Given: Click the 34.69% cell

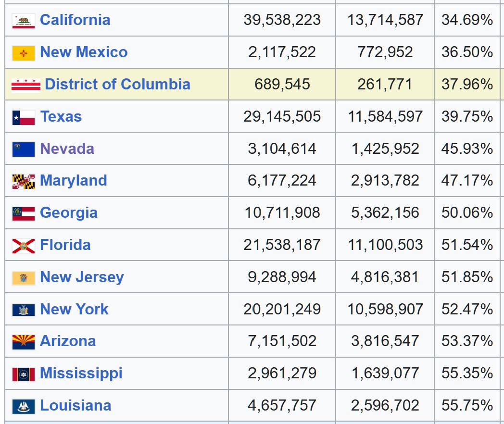Looking at the screenshot, I should click(x=467, y=20).
